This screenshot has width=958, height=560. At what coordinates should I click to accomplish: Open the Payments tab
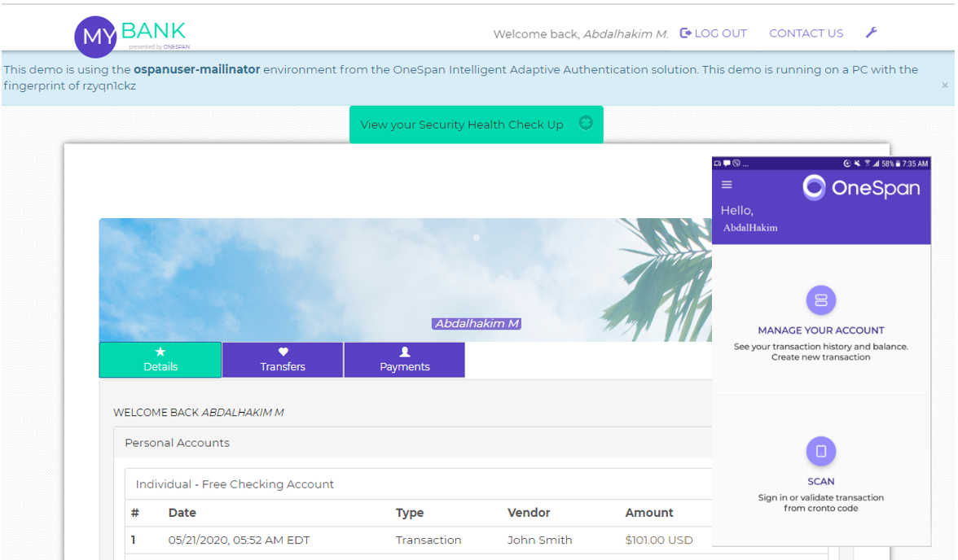tap(404, 360)
